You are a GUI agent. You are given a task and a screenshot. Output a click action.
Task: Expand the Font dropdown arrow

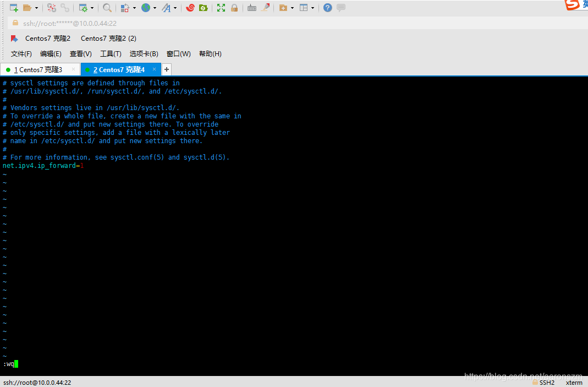tap(175, 8)
